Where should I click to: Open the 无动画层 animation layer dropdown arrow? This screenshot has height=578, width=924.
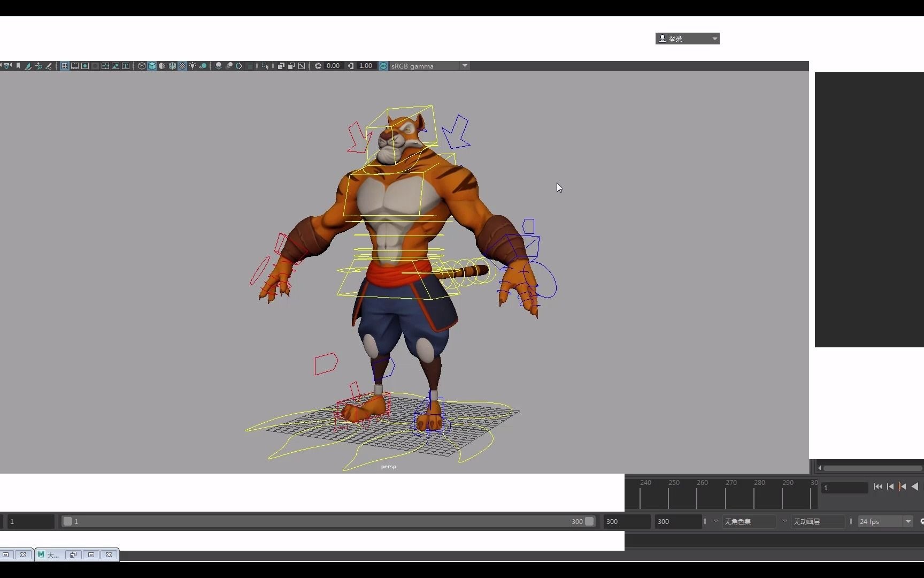point(784,521)
